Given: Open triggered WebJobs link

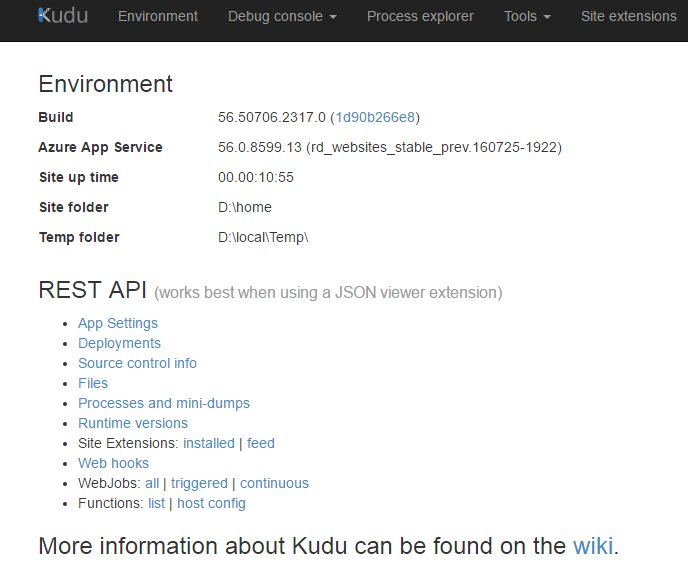Looking at the screenshot, I should click(x=199, y=483).
